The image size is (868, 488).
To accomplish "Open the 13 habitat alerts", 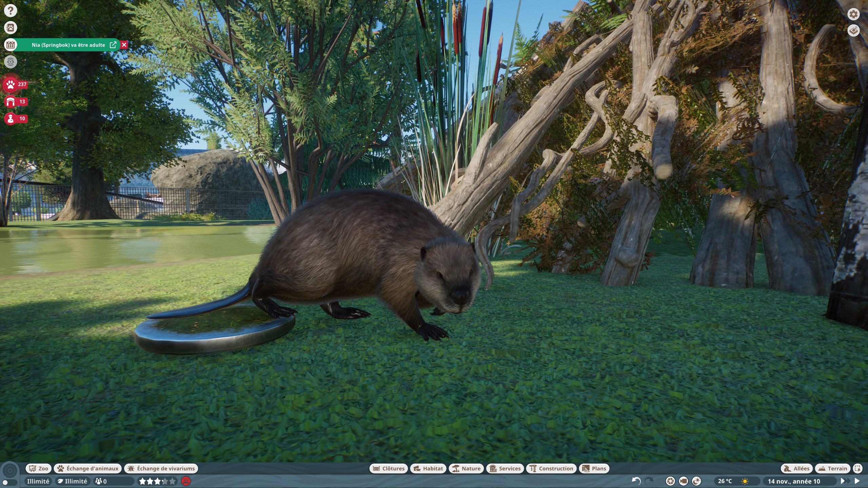I will pos(16,101).
